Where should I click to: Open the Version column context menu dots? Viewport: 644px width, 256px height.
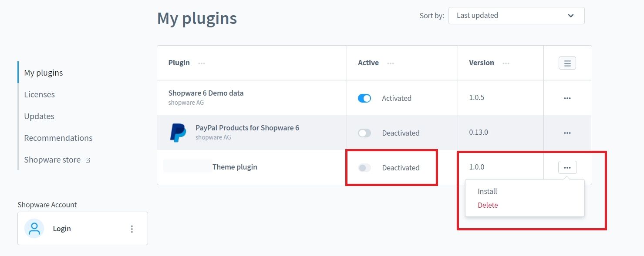(x=506, y=63)
